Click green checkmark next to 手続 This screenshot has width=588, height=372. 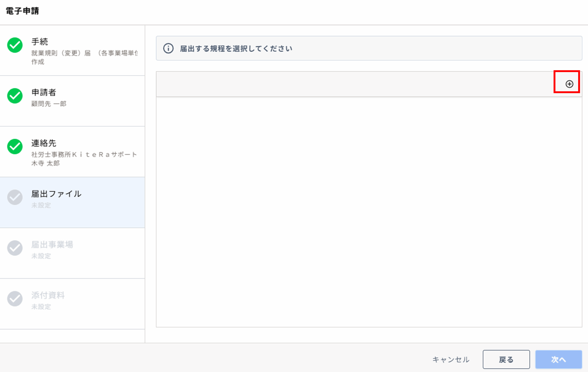(x=15, y=45)
